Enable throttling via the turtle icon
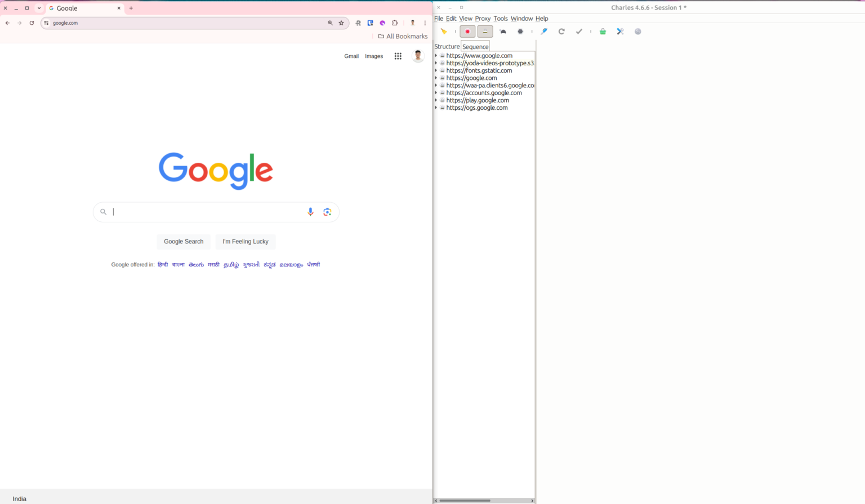This screenshot has width=865, height=504. coord(502,31)
